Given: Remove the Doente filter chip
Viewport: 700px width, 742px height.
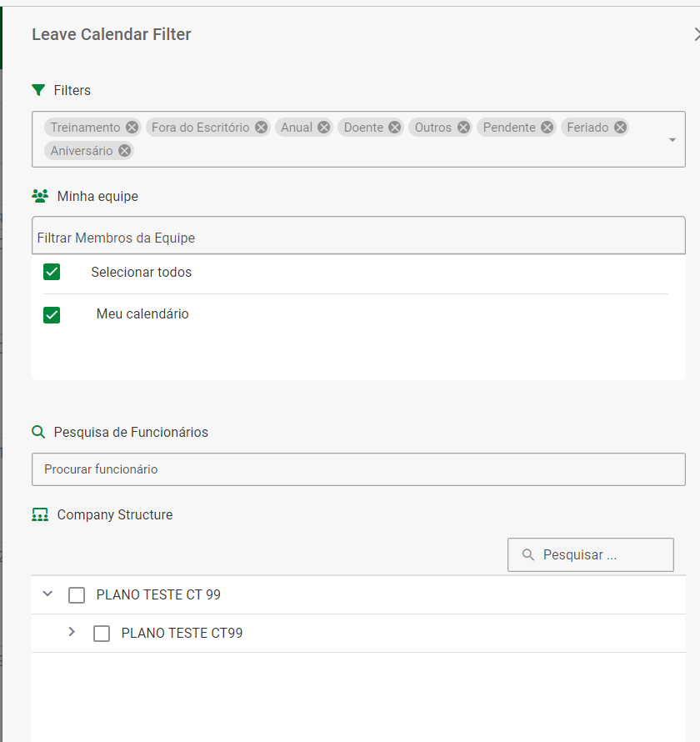Looking at the screenshot, I should click(395, 128).
